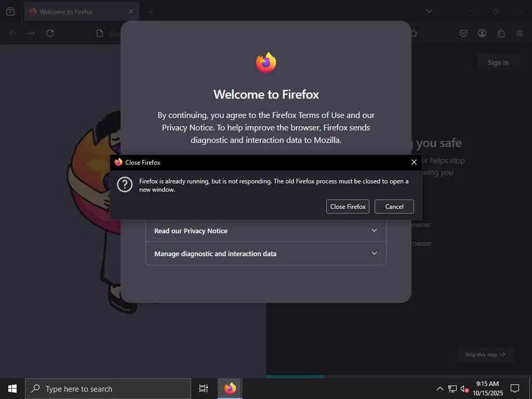The height and width of the screenshot is (399, 532).
Task: Click Skip this step link
Action: click(x=485, y=354)
